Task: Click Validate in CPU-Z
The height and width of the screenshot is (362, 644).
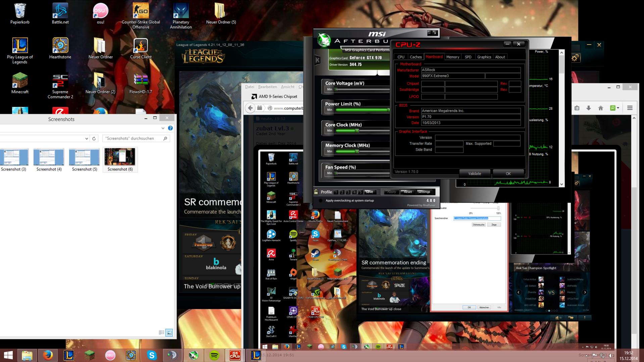Action: point(475,174)
